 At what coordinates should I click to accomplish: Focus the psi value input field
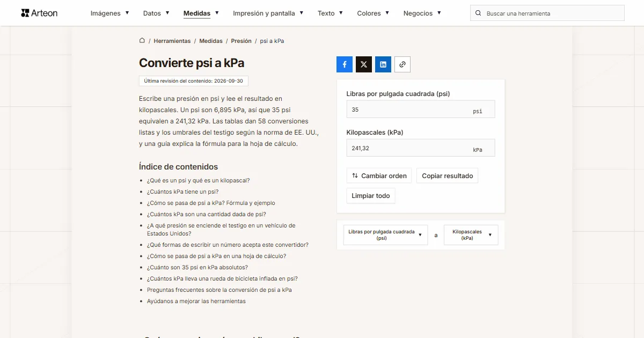pos(421,109)
